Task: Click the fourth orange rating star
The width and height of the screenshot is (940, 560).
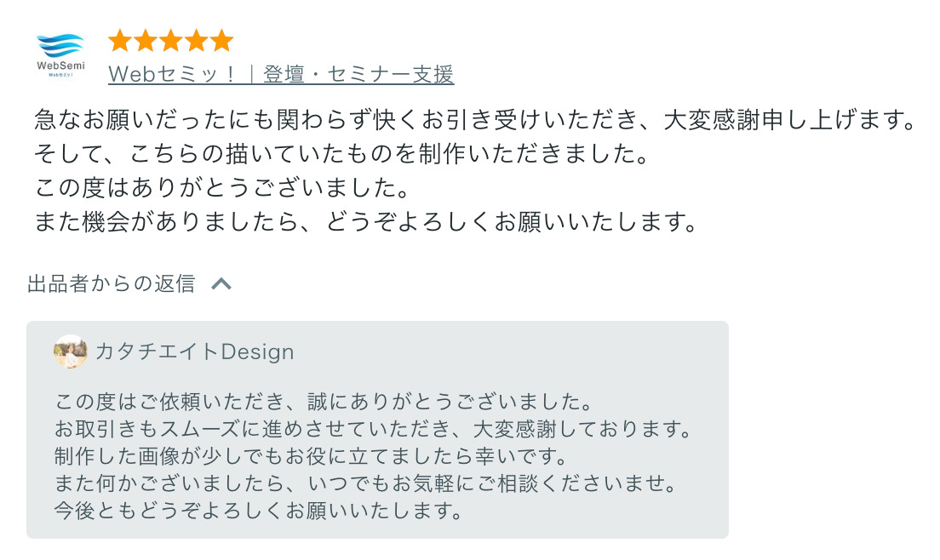Action: (x=196, y=40)
